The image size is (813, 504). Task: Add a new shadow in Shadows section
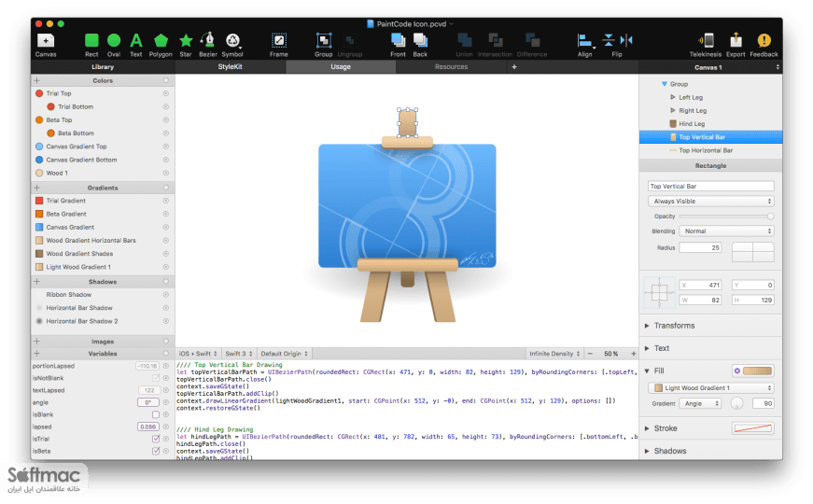(x=36, y=281)
